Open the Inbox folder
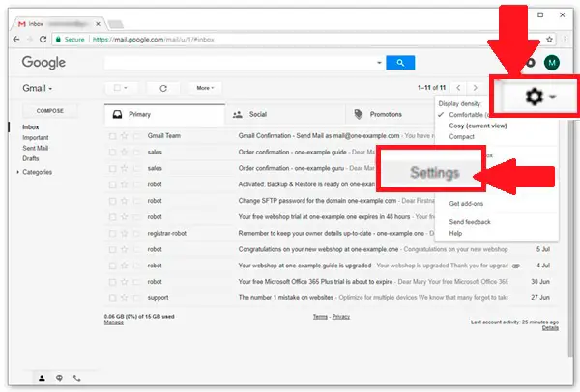 tap(30, 127)
